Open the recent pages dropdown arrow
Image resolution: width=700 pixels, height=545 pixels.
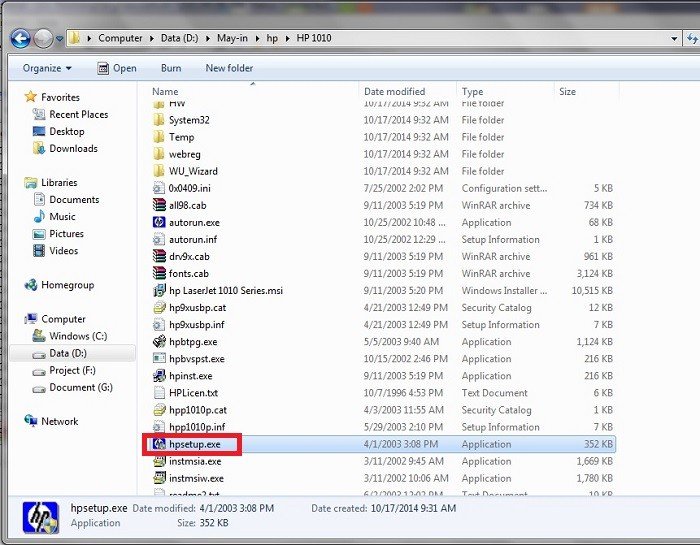coord(59,39)
